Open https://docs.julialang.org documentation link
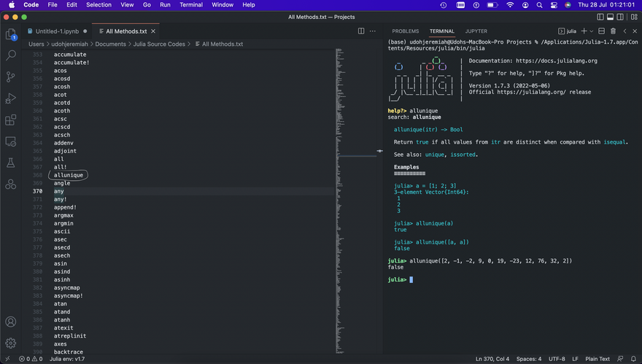Viewport: 642px width, 364px height. [x=557, y=61]
